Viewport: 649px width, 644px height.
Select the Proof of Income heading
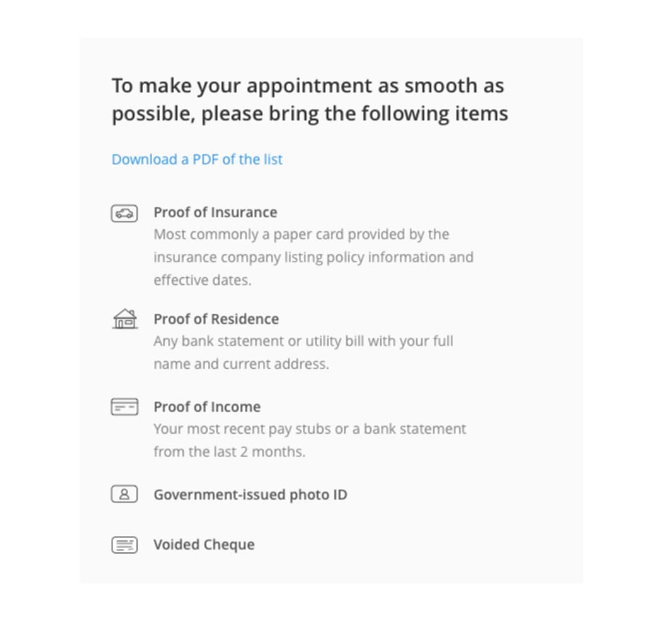coord(207,407)
